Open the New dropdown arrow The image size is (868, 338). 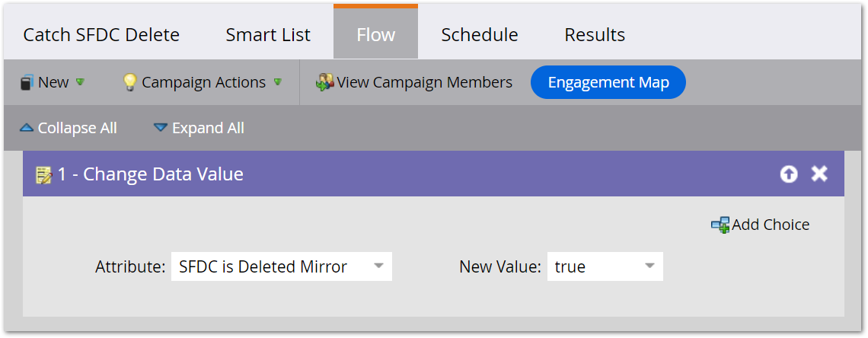(x=80, y=82)
